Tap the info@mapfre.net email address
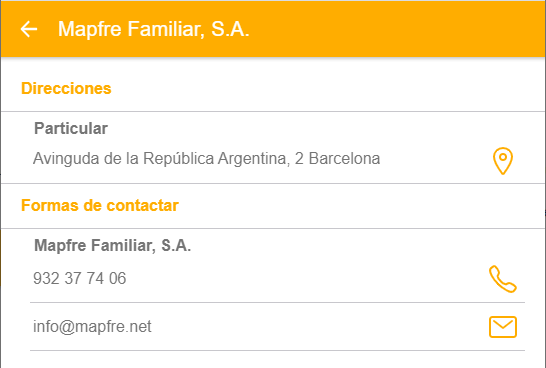 click(x=92, y=327)
